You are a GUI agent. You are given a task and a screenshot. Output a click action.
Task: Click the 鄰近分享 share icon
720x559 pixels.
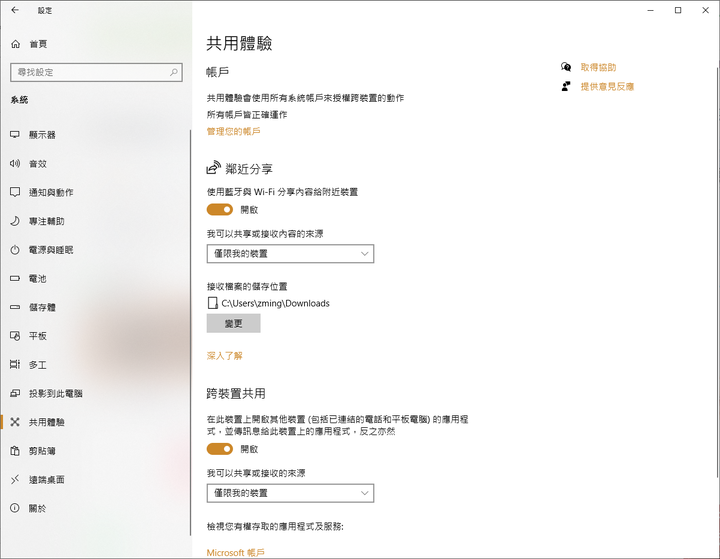click(213, 168)
